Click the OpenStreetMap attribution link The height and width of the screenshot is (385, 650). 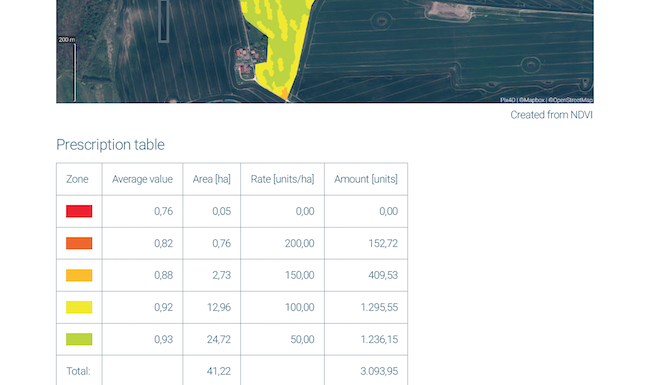[571, 100]
